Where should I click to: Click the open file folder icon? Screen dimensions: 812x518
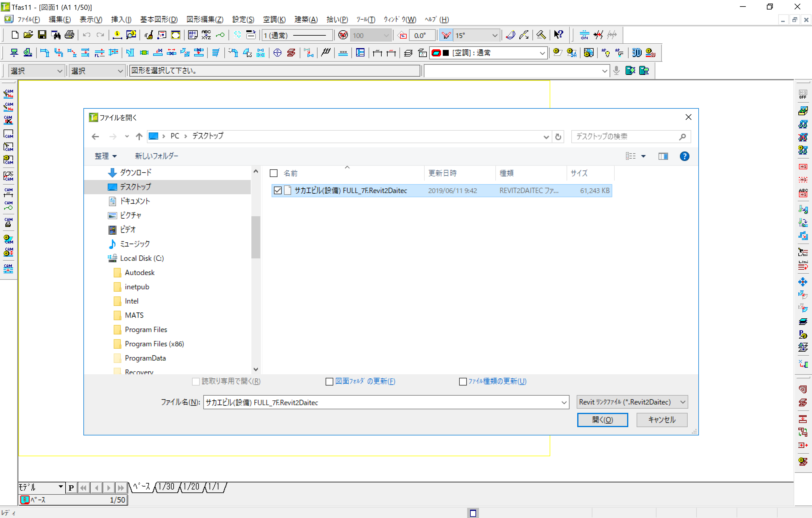(28, 35)
